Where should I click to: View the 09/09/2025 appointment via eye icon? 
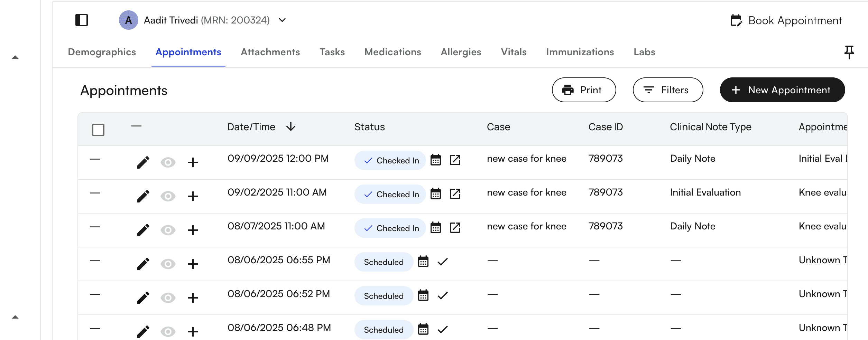(168, 162)
